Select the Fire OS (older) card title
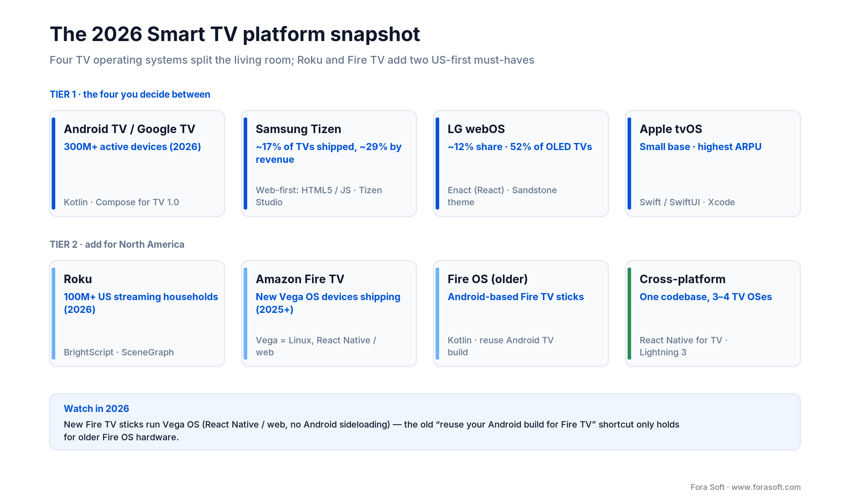 point(488,279)
